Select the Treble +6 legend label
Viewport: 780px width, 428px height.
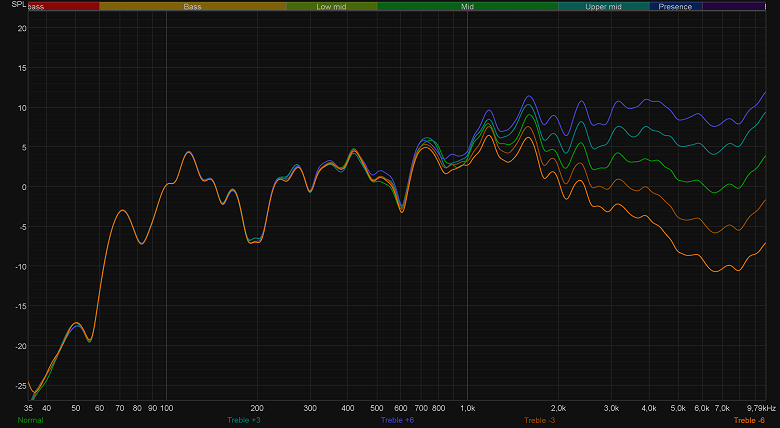397,420
